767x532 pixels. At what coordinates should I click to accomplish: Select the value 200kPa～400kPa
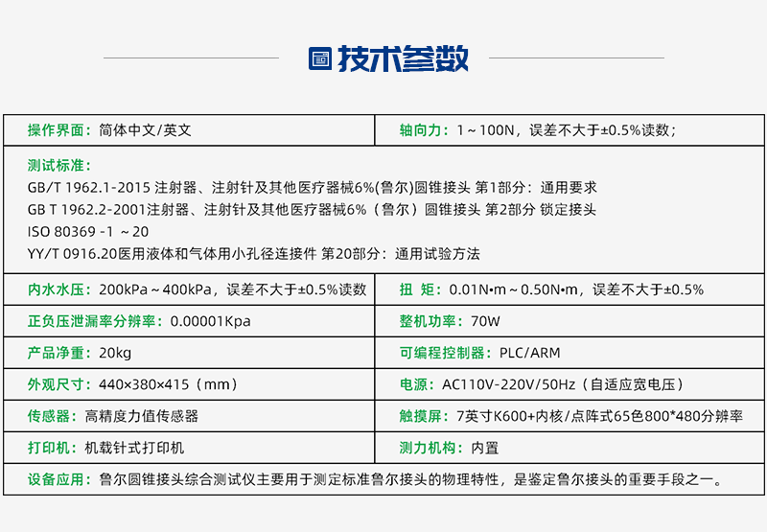(x=155, y=289)
